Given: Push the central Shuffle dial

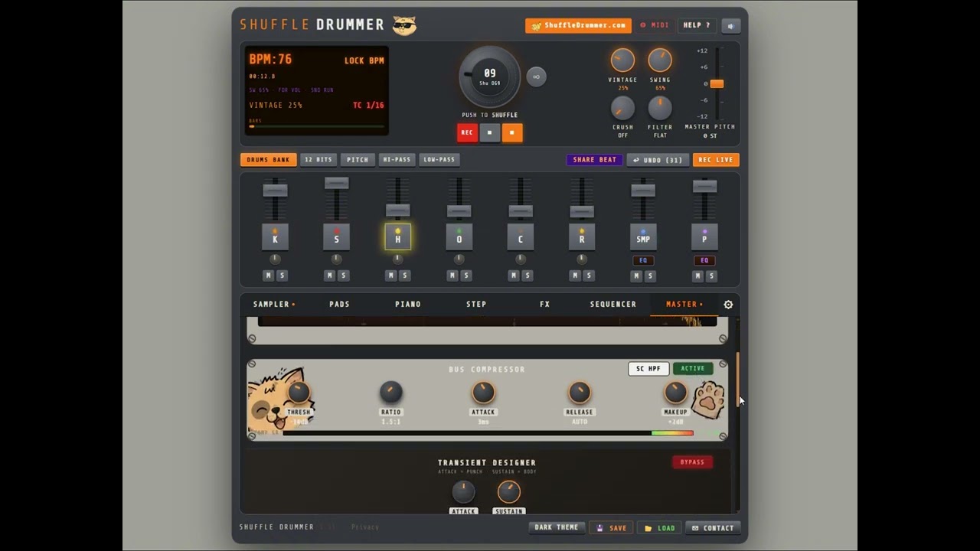Looking at the screenshot, I should (x=490, y=77).
